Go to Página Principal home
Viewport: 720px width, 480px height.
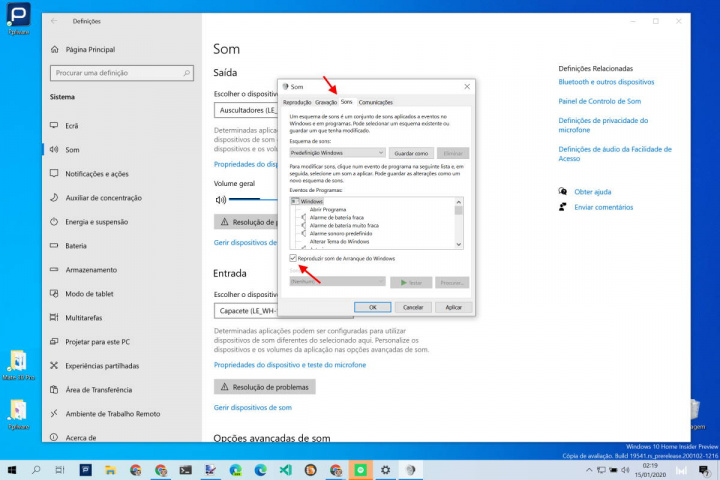90,48
